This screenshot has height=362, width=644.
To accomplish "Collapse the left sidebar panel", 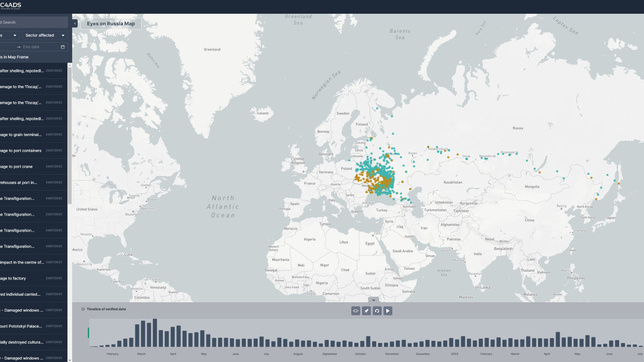I will click(75, 23).
